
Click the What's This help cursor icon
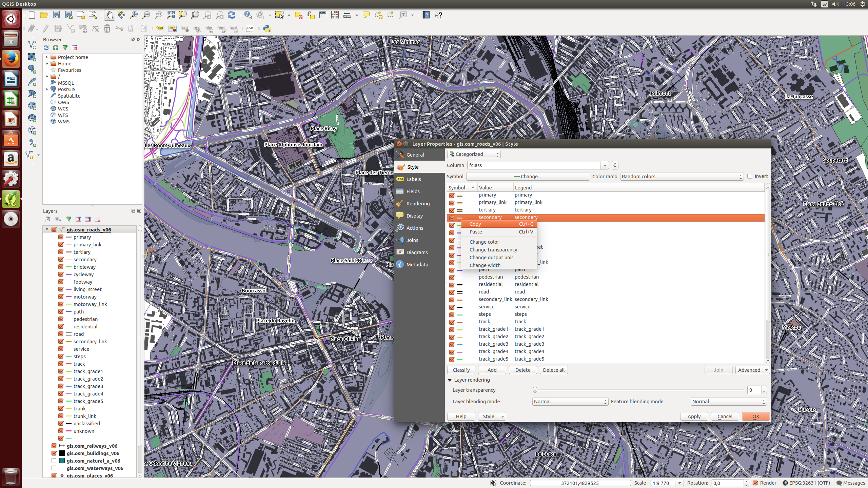point(438,15)
